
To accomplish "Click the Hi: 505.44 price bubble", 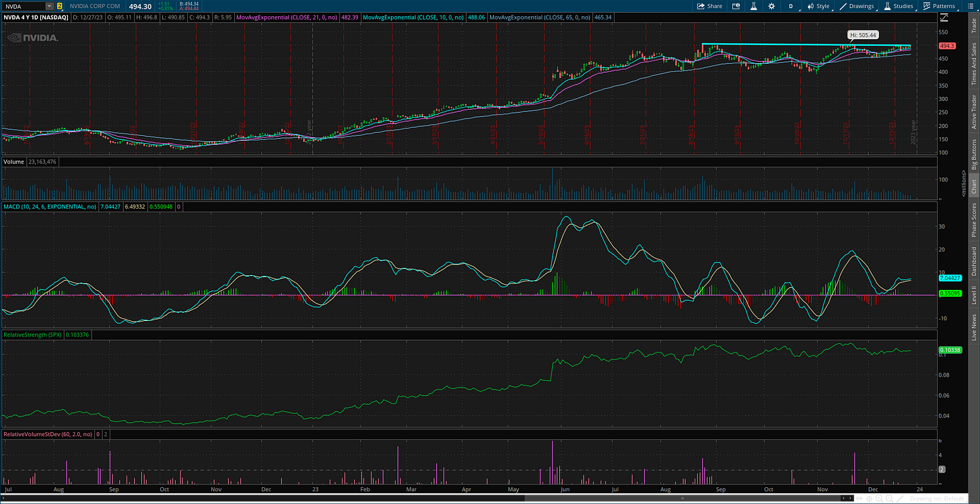I will (x=862, y=34).
